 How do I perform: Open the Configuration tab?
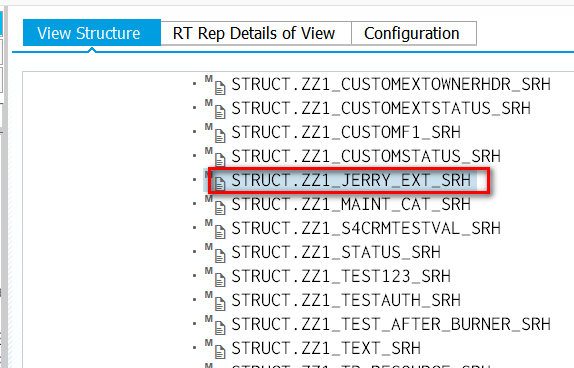pos(414,33)
